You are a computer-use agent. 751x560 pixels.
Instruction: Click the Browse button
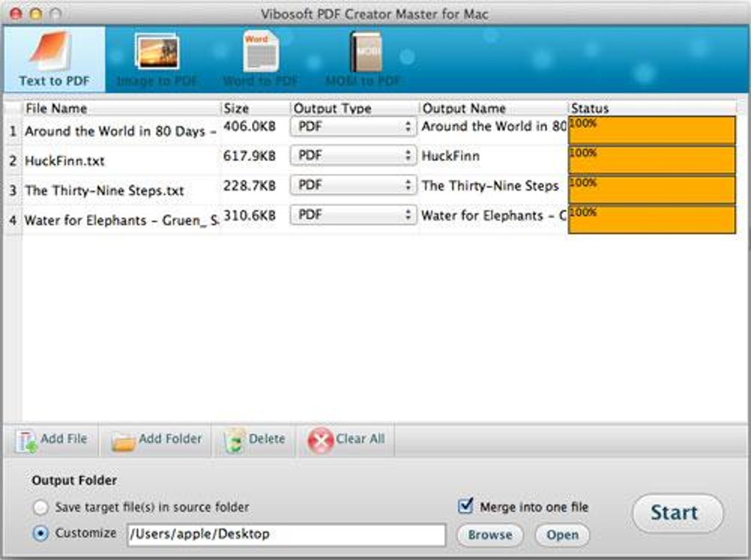490,535
